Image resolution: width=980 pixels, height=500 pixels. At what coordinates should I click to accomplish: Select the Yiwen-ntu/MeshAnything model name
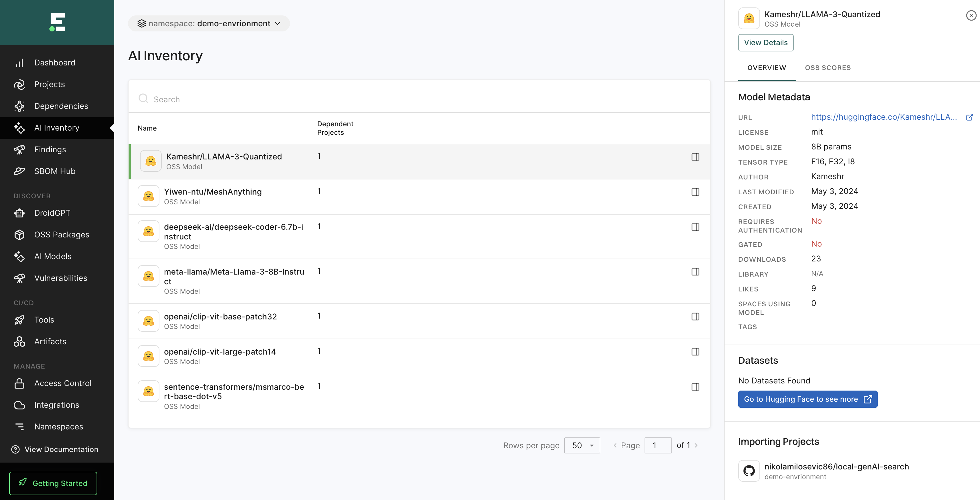click(x=213, y=192)
